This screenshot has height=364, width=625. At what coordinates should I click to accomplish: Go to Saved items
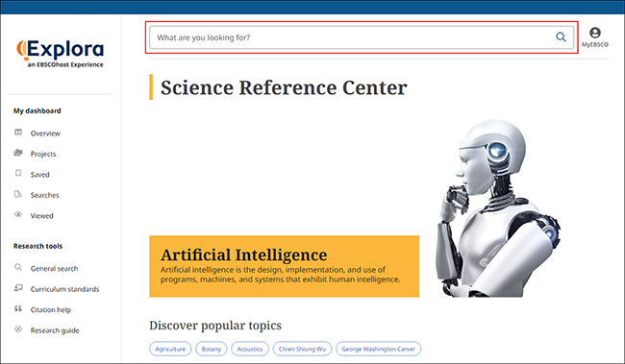click(39, 175)
